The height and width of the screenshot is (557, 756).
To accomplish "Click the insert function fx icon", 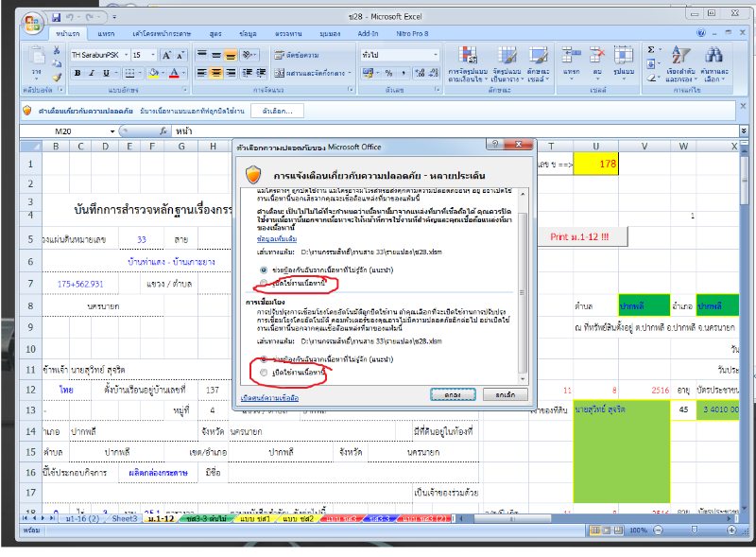I will [163, 131].
